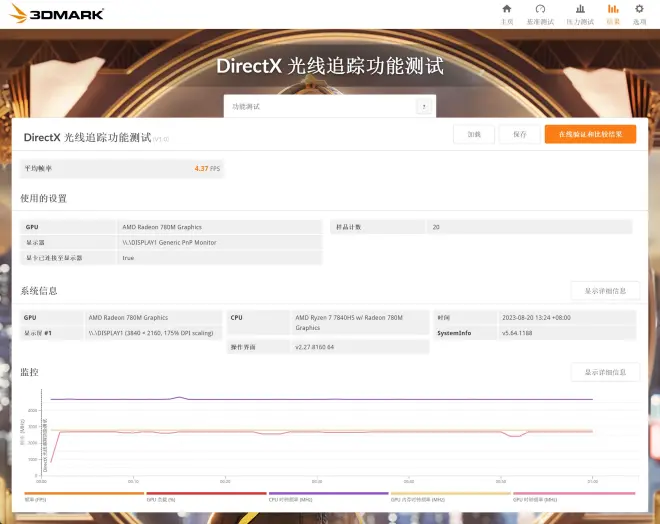Click the orange 在线验证和比较结果 button

590,134
